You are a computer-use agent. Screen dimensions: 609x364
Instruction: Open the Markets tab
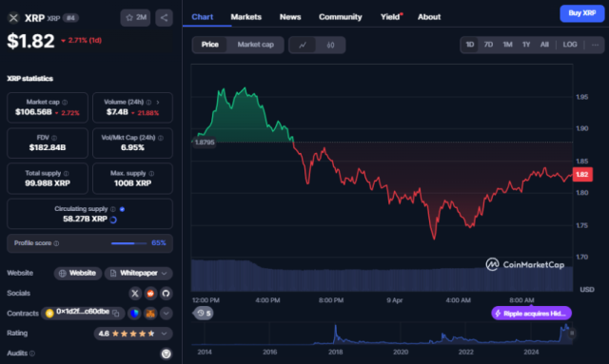[x=246, y=17]
